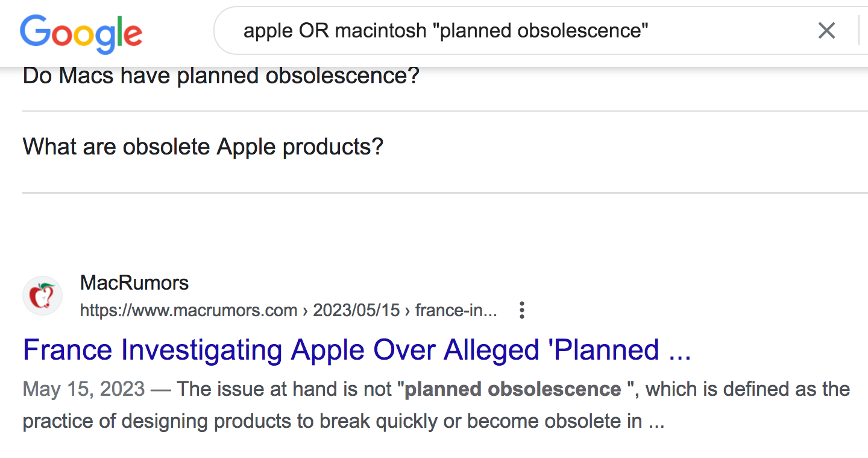868x458 pixels.
Task: Click snippet text "which is defined as the"
Action: pyautogui.click(x=748, y=389)
